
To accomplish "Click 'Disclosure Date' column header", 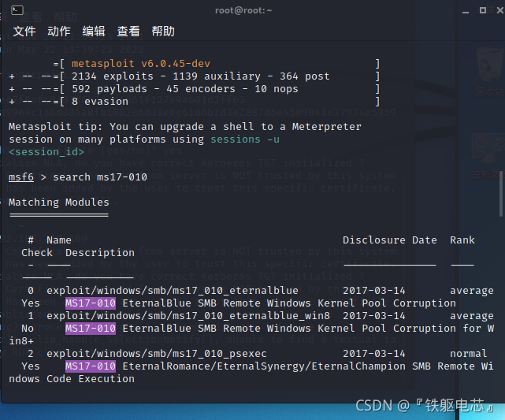I will (x=390, y=240).
